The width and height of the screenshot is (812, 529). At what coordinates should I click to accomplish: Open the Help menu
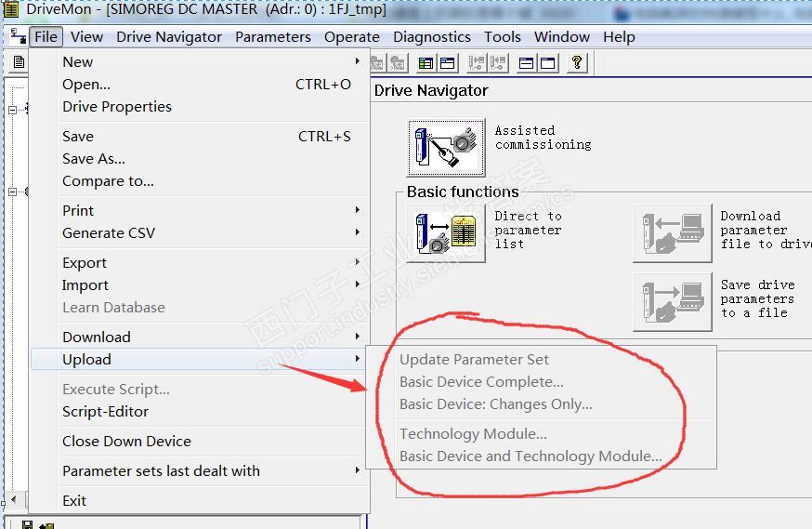(x=619, y=37)
